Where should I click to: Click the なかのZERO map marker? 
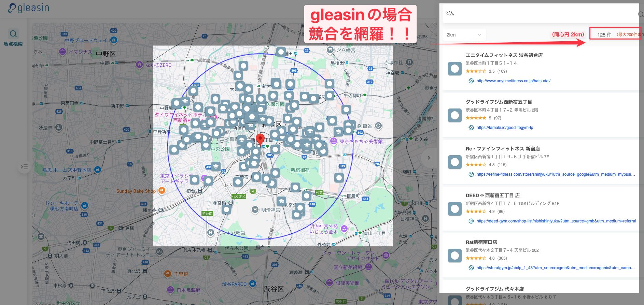tap(139, 64)
